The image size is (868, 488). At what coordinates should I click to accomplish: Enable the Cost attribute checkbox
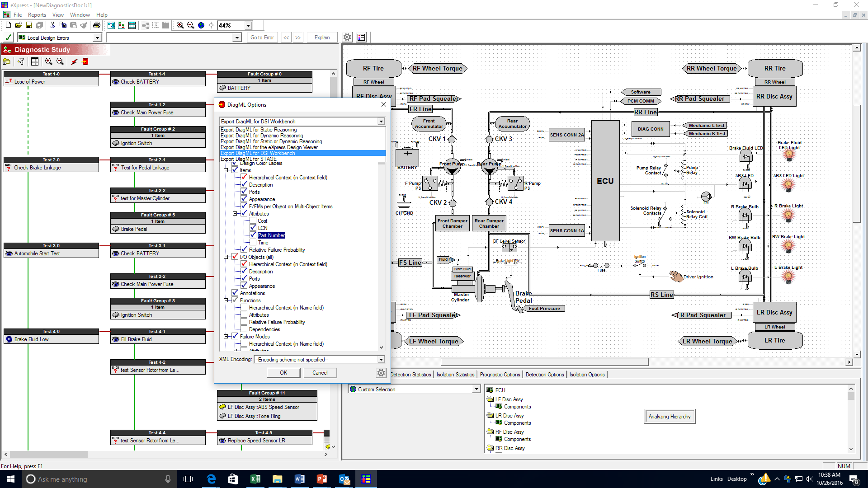tap(253, 221)
